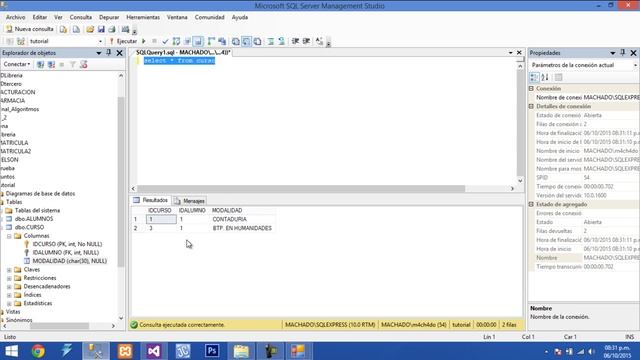Select the dbo.ALUMNOS table

tap(34, 219)
